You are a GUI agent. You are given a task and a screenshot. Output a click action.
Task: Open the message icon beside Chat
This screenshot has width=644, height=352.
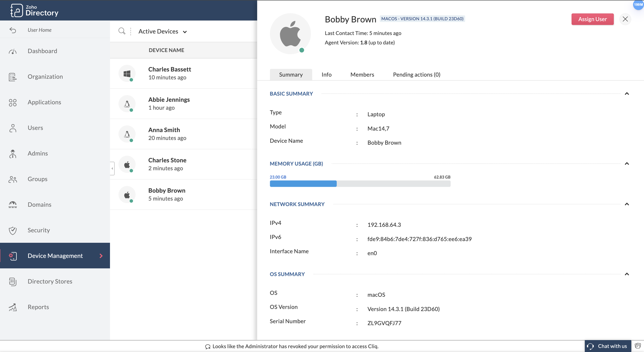(637, 346)
